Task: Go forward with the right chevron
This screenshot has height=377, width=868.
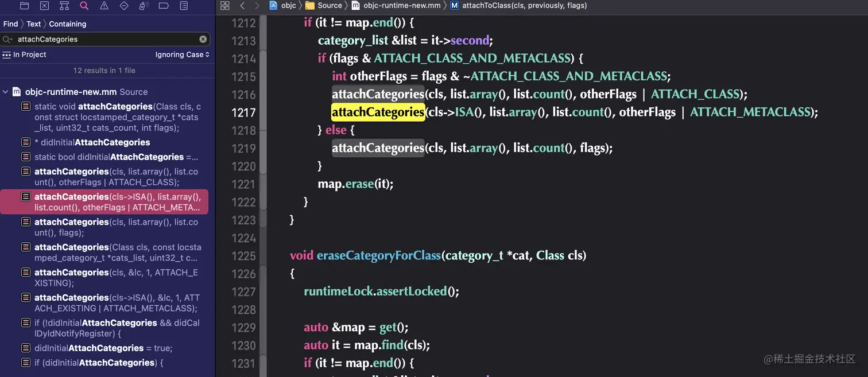Action: point(257,6)
